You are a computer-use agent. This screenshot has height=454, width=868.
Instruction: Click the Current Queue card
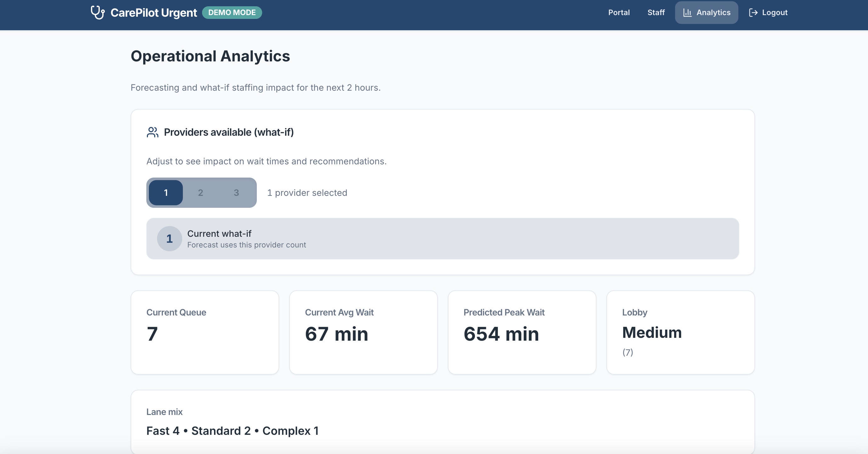pyautogui.click(x=205, y=332)
